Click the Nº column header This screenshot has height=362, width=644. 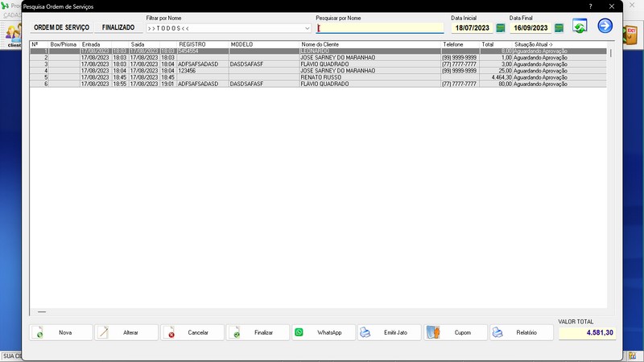pyautogui.click(x=39, y=44)
